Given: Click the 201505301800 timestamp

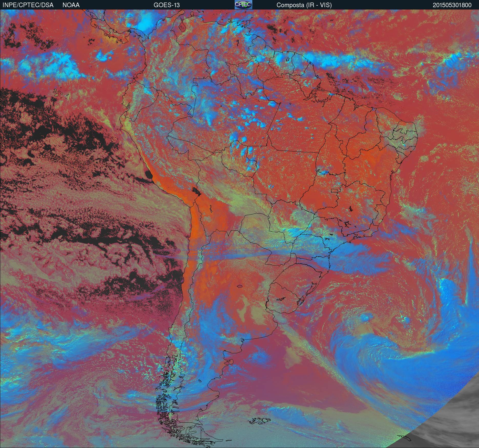Looking at the screenshot, I should point(452,5).
